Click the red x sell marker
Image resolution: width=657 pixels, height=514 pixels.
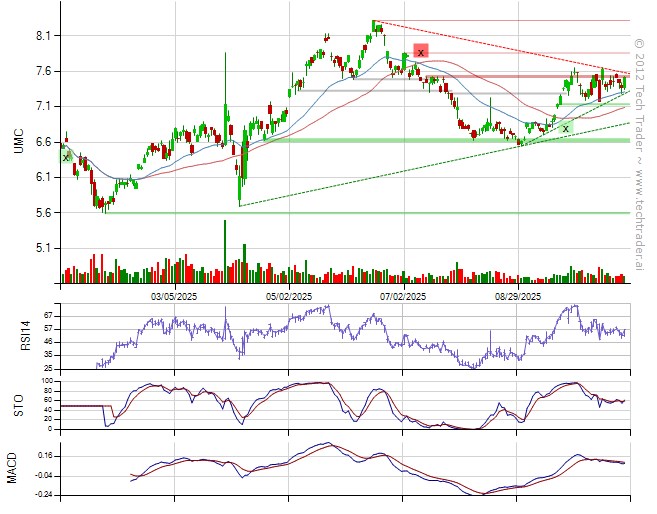pyautogui.click(x=421, y=51)
